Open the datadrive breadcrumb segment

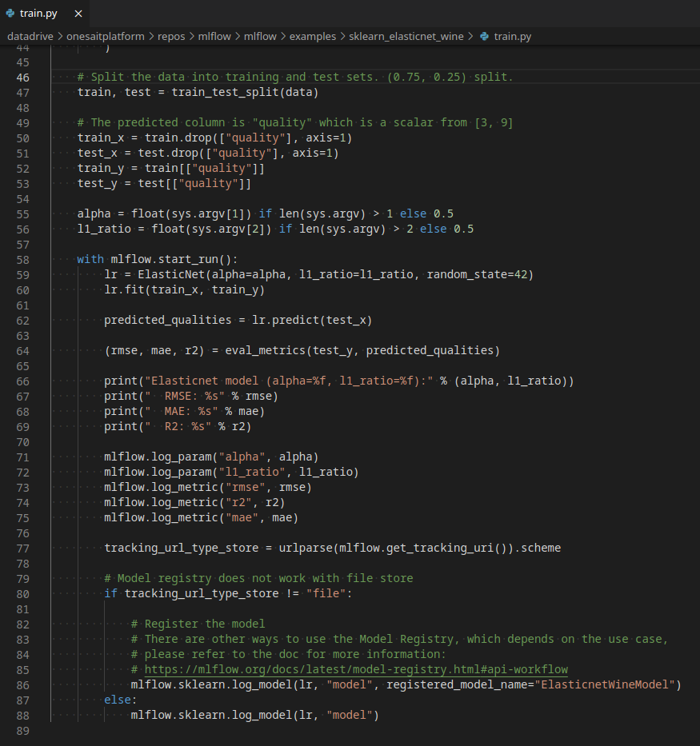30,37
